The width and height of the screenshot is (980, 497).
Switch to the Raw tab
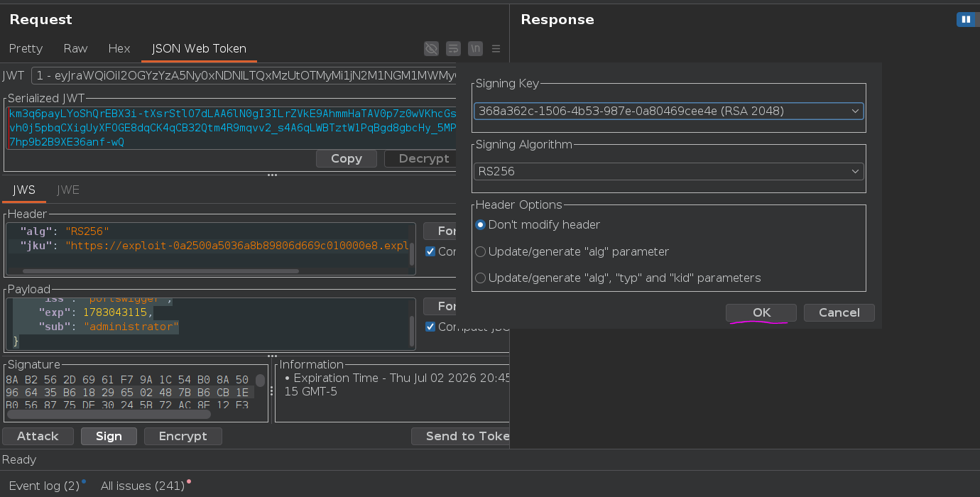[75, 48]
